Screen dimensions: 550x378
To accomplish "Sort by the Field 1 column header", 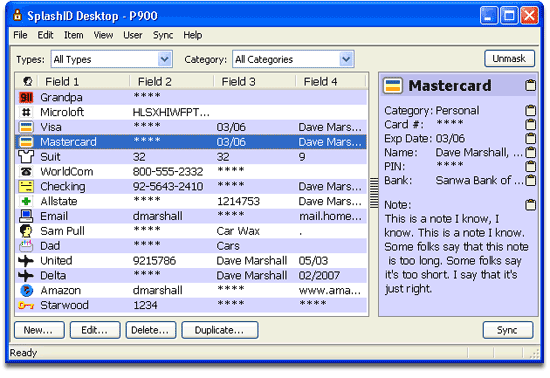I will click(83, 81).
